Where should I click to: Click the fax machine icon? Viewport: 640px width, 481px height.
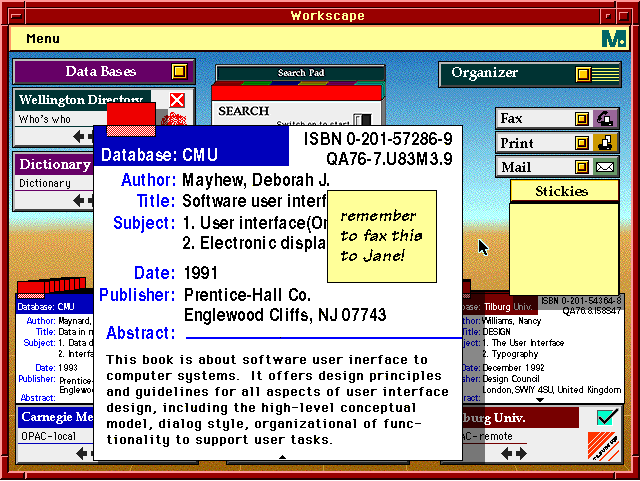(x=605, y=119)
